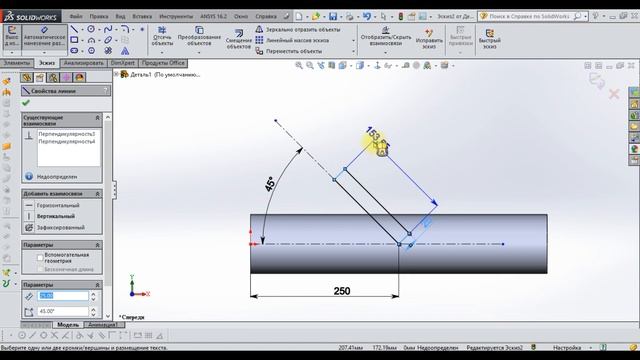
Task: Select the Circle sketch tool
Action: (x=91, y=29)
